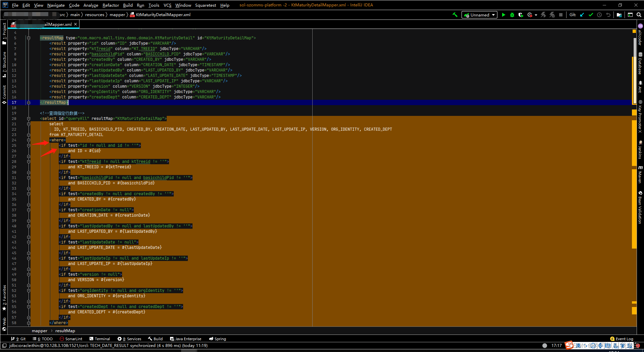Show Git history clock icon

599,15
